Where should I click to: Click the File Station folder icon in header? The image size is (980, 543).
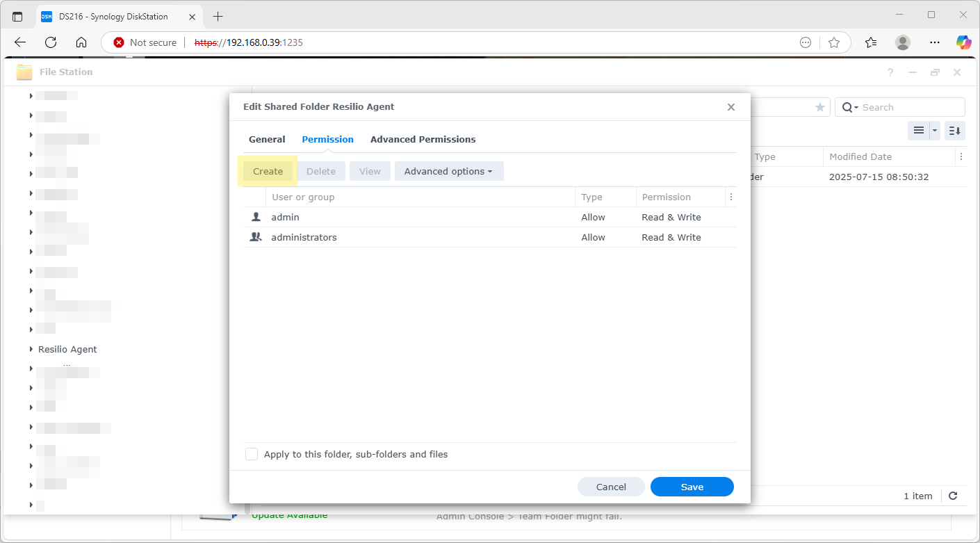[x=24, y=72]
